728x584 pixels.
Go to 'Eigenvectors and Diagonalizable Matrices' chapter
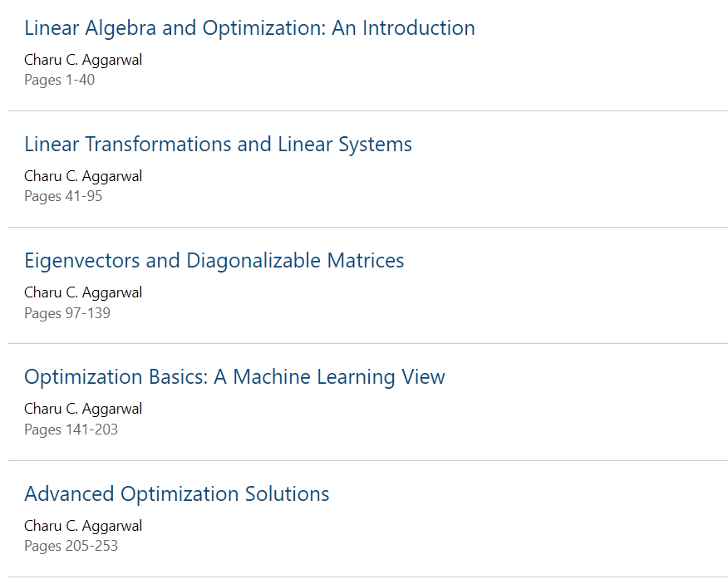214,261
